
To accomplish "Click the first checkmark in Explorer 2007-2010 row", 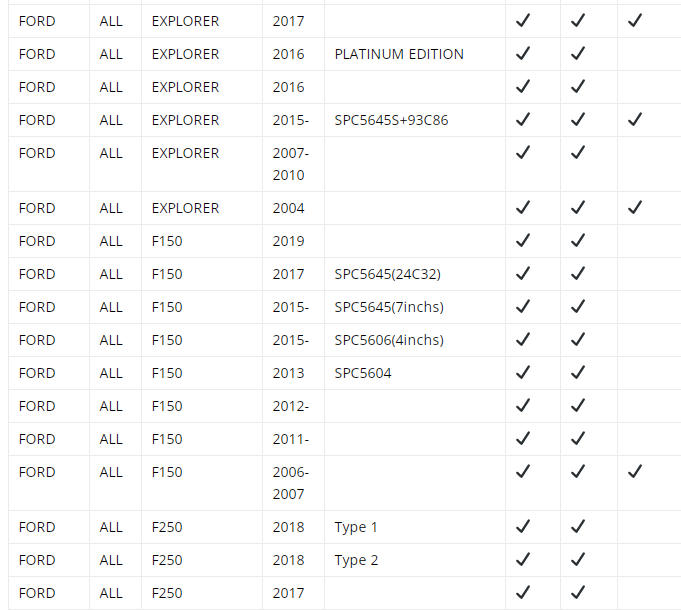I will [523, 152].
